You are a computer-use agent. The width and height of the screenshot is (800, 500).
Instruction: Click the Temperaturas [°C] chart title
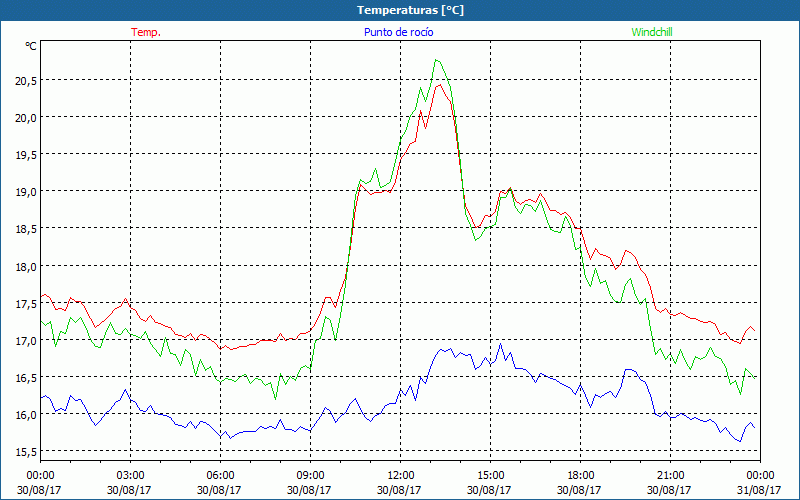point(410,10)
